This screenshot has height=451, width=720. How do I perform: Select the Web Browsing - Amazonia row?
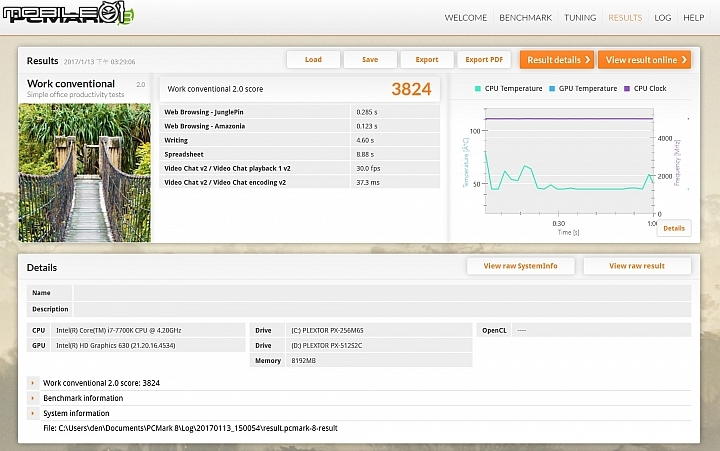[x=299, y=126]
